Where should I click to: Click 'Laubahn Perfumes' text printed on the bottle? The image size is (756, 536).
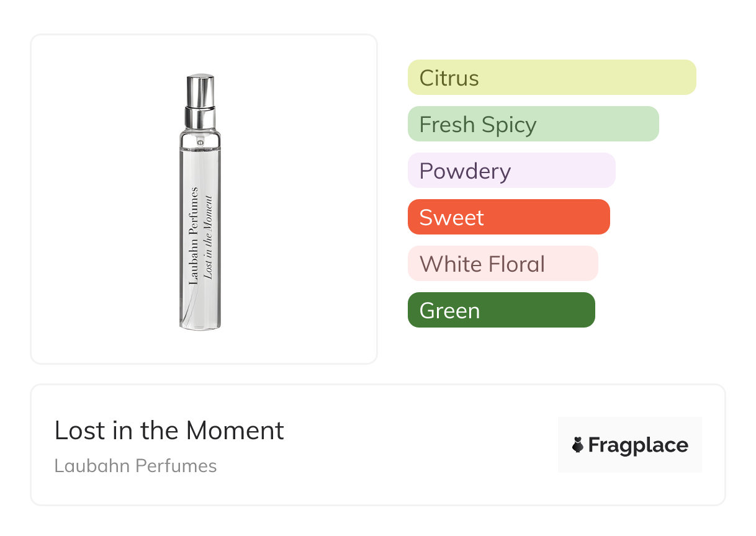[x=193, y=236]
